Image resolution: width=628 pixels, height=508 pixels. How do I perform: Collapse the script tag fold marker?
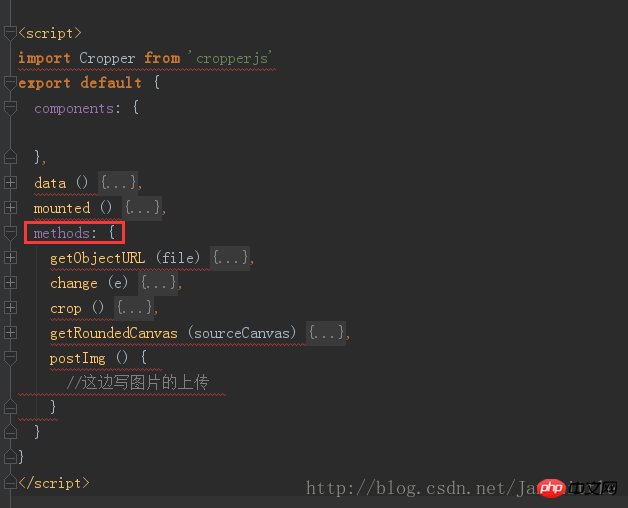pos(10,33)
